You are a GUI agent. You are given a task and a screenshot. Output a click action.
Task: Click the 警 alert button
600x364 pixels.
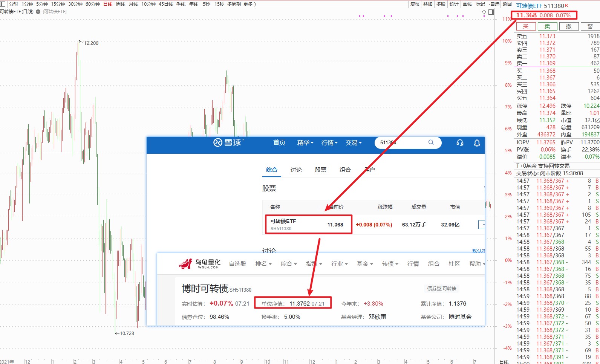[590, 26]
